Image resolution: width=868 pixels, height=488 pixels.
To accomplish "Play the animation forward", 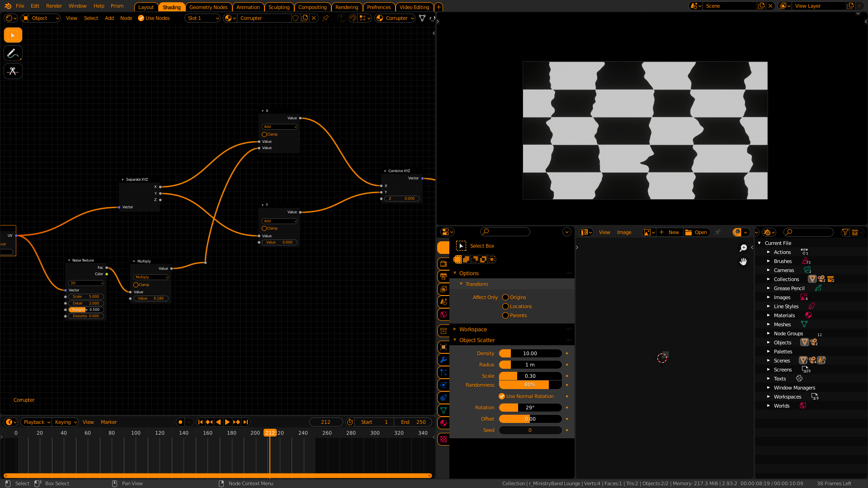I will point(227,422).
